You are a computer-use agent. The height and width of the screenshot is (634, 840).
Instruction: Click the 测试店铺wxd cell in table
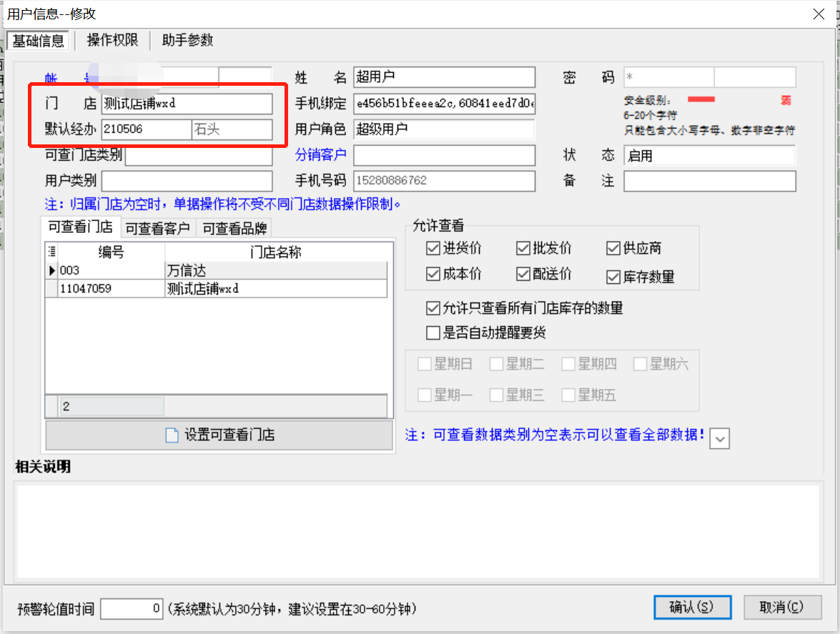276,289
